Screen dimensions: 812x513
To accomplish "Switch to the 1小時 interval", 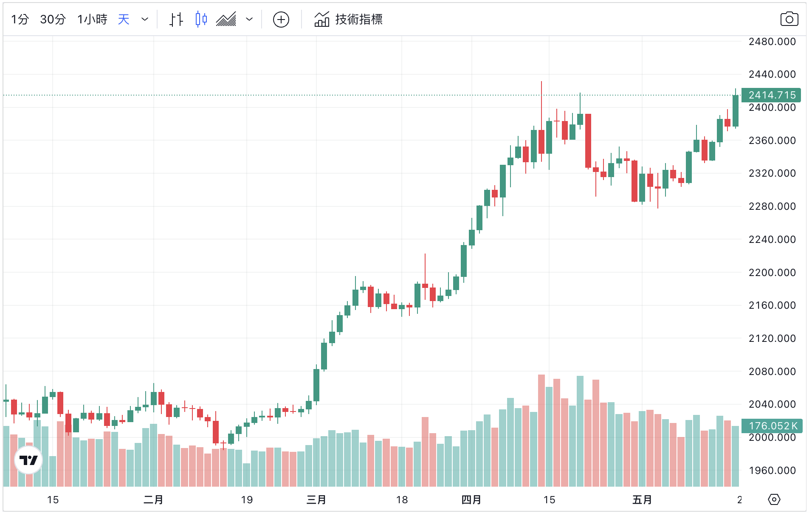I will [92, 20].
